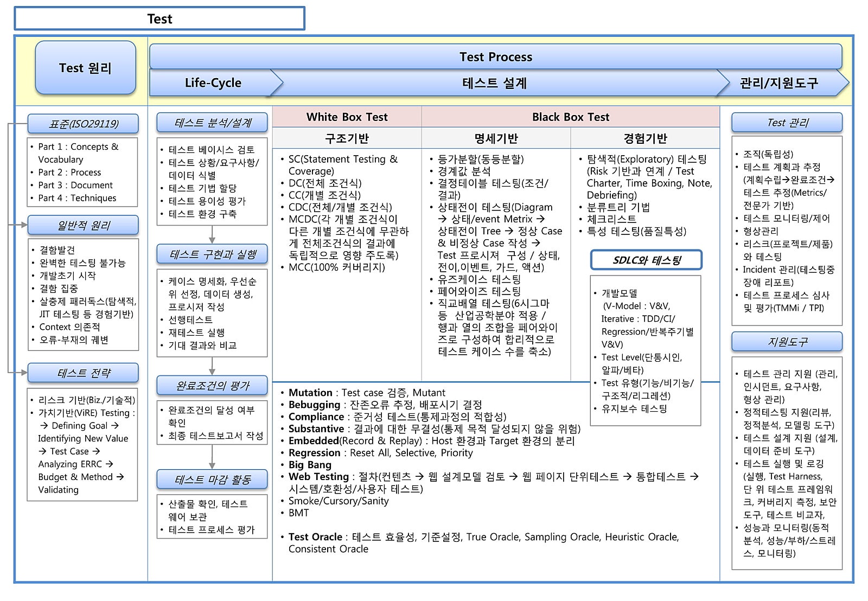Select the 테스트 설계 arrow stage

[x=494, y=83]
